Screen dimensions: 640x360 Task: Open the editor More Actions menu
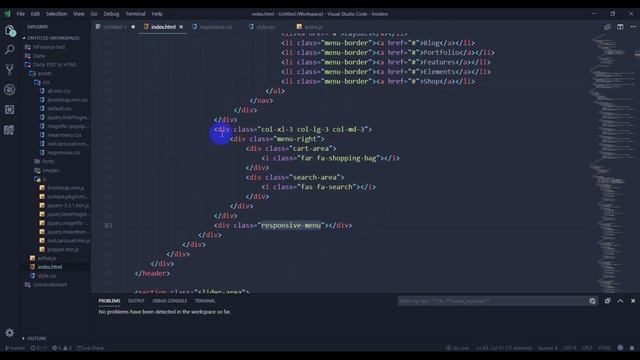(633, 27)
